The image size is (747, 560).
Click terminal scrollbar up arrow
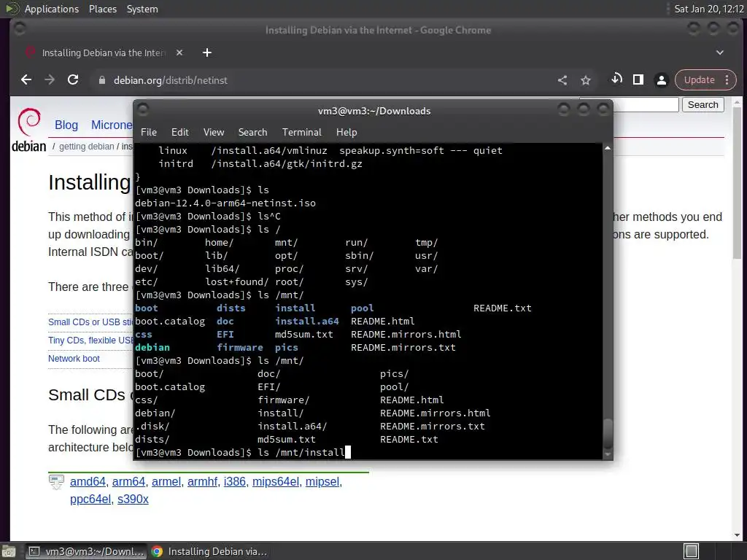point(608,148)
